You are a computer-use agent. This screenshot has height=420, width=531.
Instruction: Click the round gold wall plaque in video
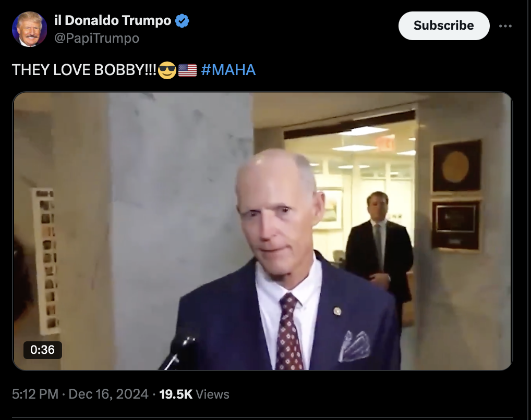(456, 167)
